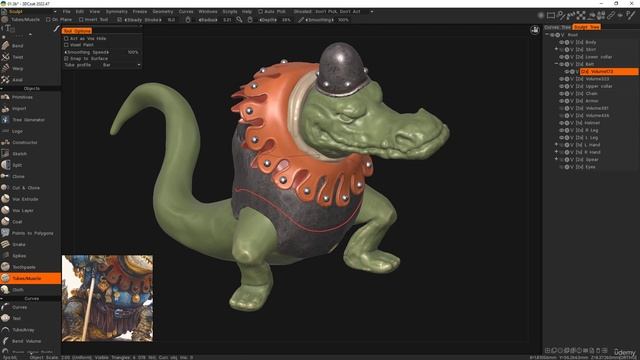Select the Twist tool icon
640x360 pixels.
tap(5, 57)
